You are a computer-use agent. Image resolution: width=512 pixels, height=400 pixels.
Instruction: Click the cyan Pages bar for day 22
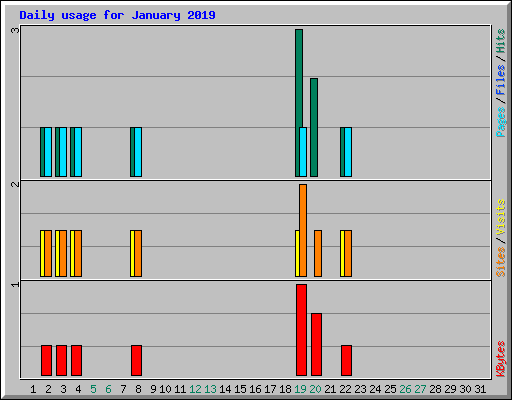click(x=348, y=152)
